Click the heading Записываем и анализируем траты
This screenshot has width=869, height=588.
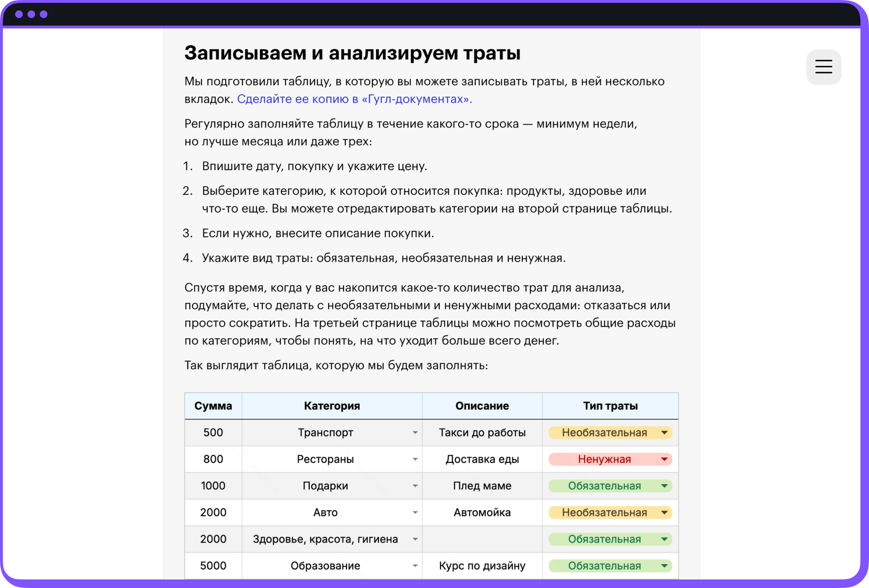352,53
